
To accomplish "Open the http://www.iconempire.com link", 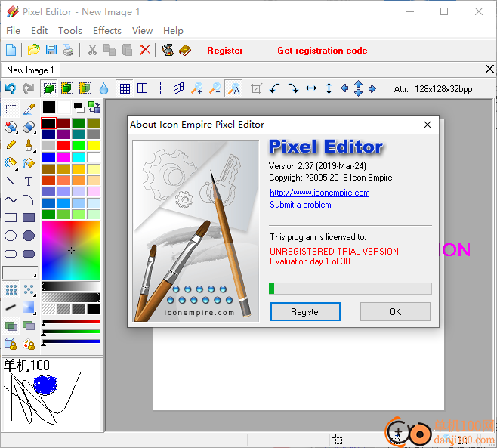I will coord(319,193).
